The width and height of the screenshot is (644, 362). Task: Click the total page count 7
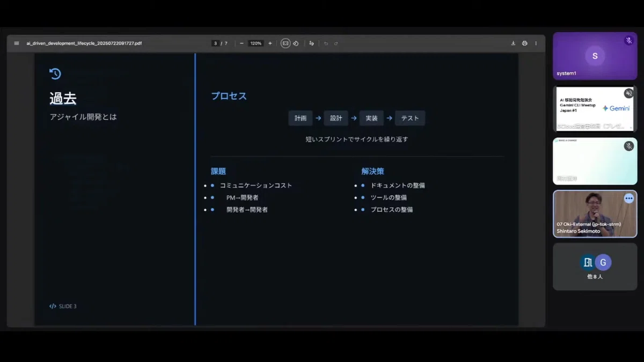point(226,43)
